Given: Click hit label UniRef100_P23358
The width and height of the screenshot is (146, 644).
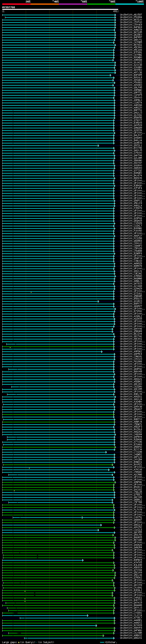Looking at the screenshot, I should point(131,239).
